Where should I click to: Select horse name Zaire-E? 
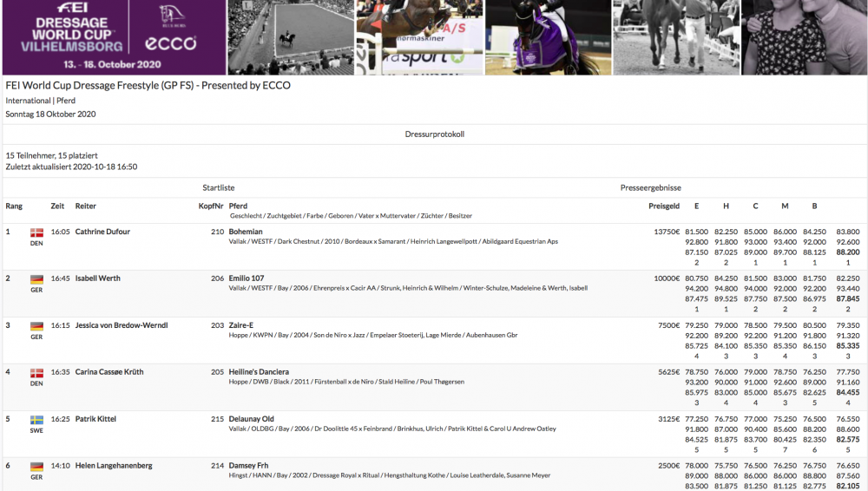(x=241, y=325)
